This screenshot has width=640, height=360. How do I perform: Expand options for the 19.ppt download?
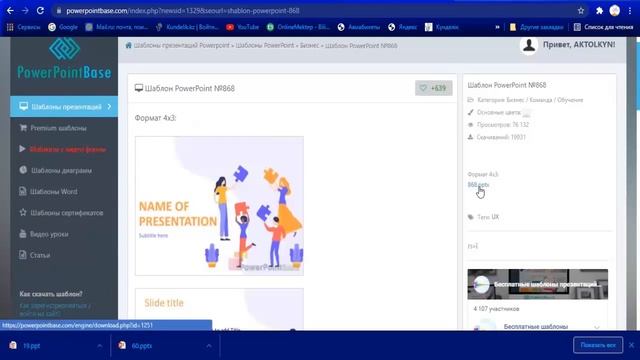pyautogui.click(x=100, y=346)
